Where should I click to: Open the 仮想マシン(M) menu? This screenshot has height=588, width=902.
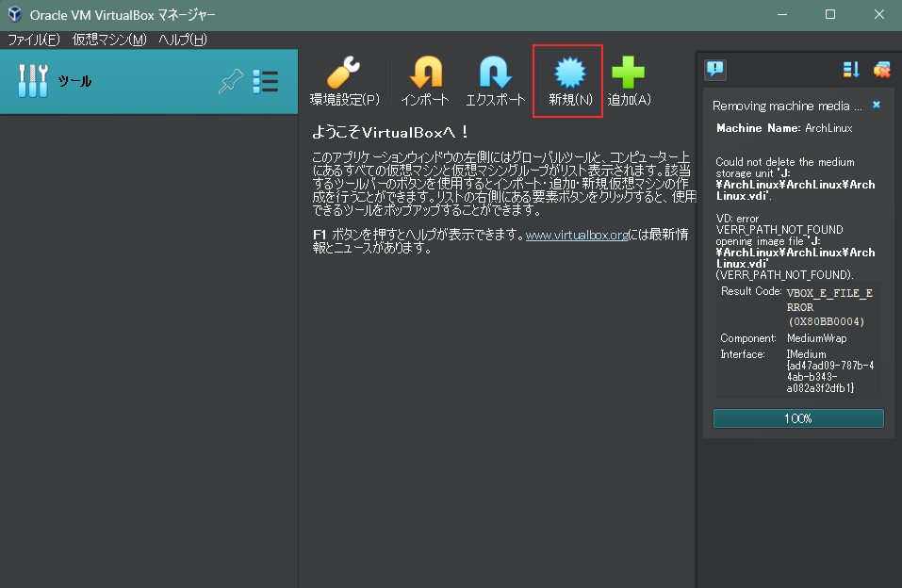109,40
